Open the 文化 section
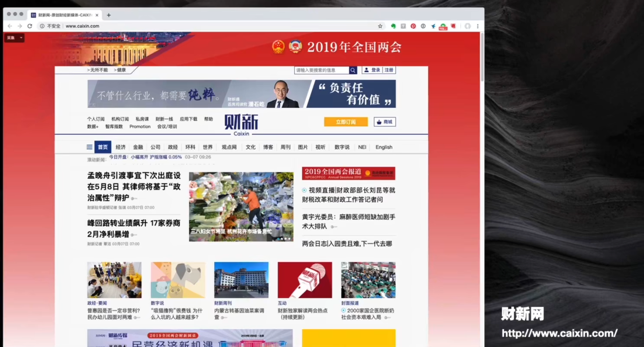 pos(251,147)
